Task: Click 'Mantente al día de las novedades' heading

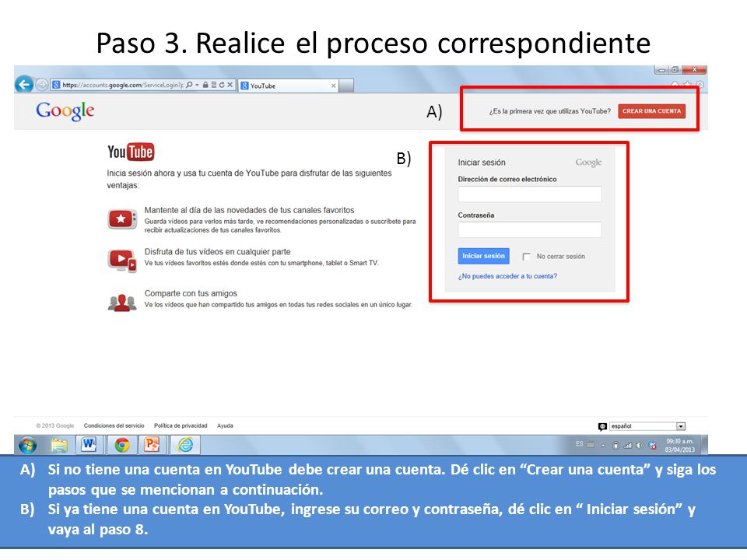Action: [249, 210]
